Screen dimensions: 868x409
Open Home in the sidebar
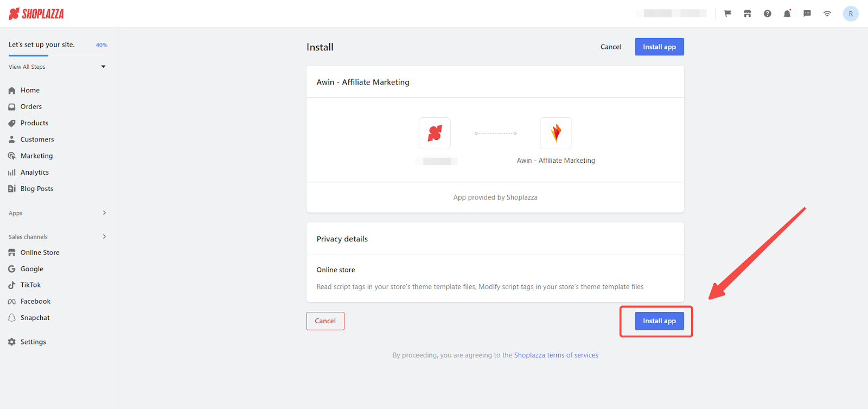tap(30, 91)
